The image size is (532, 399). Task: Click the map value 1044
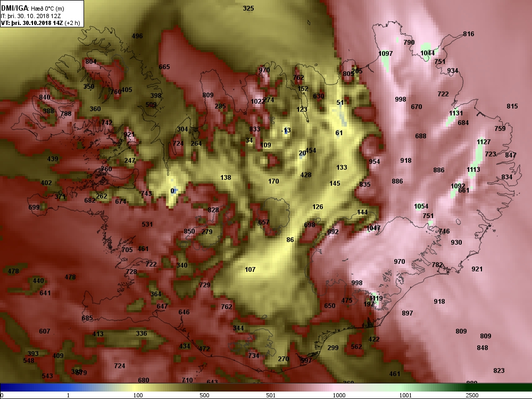428,53
